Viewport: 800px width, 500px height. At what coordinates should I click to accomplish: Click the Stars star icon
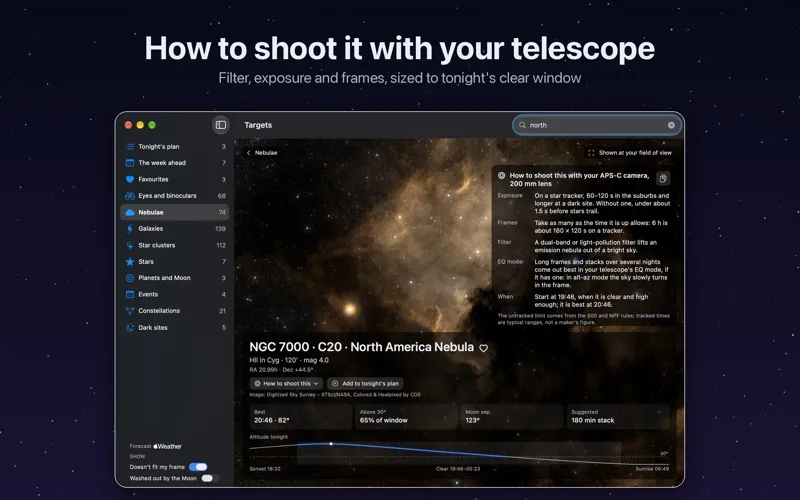[x=130, y=262]
